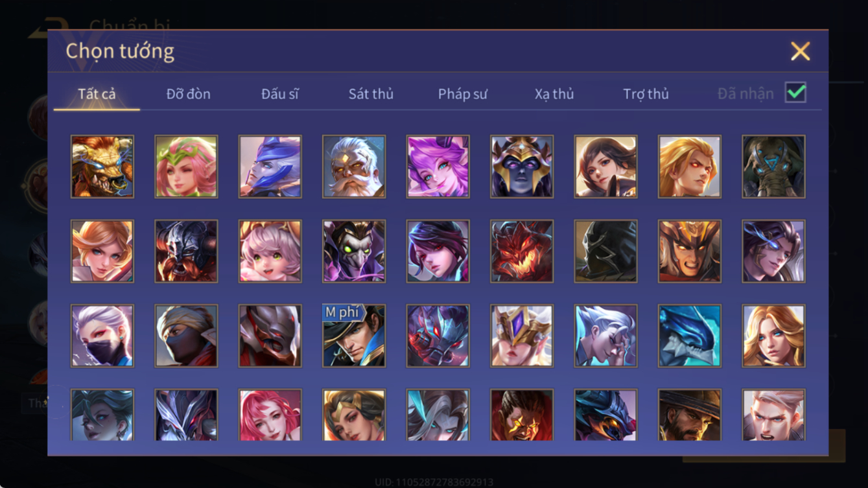Show the "Pháp sư" hero category
868x488 pixels.
point(462,94)
